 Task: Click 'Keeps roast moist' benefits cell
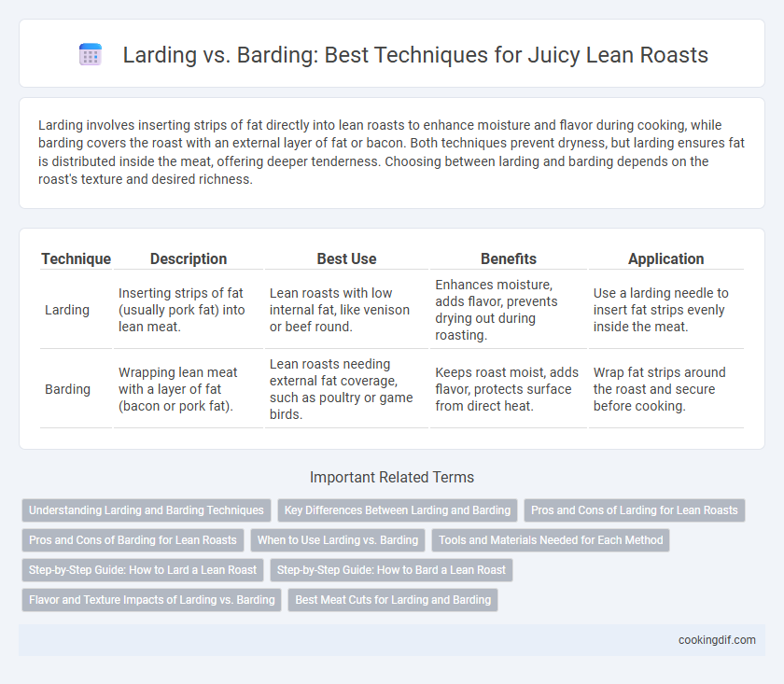tap(507, 389)
